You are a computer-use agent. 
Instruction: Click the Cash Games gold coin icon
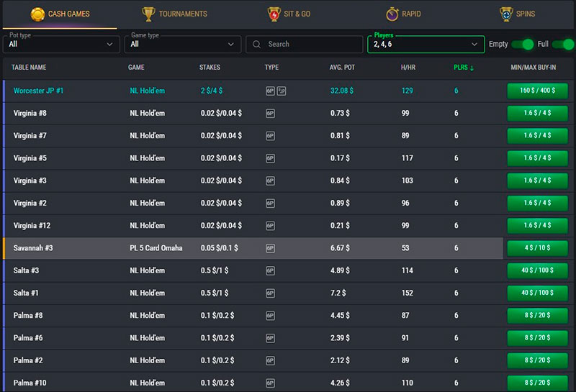[37, 14]
